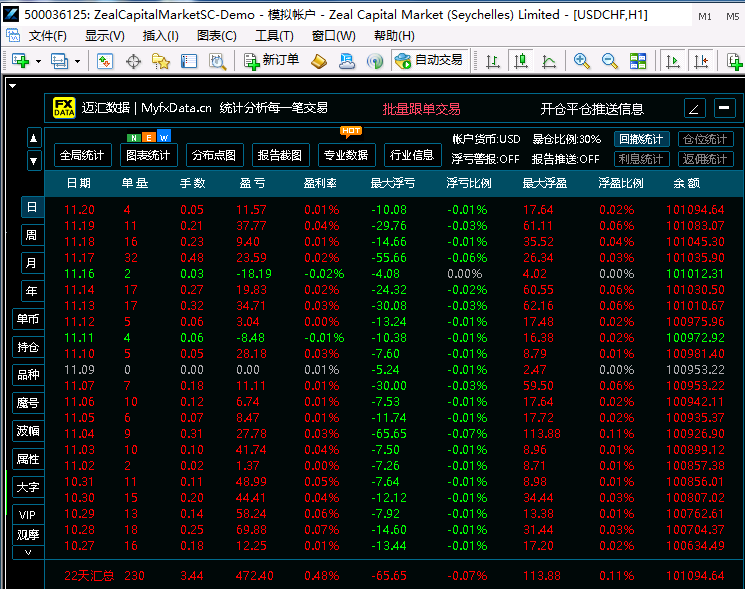Collapse the chart corner triangle
This screenshot has height=589, width=745.
(13, 86)
